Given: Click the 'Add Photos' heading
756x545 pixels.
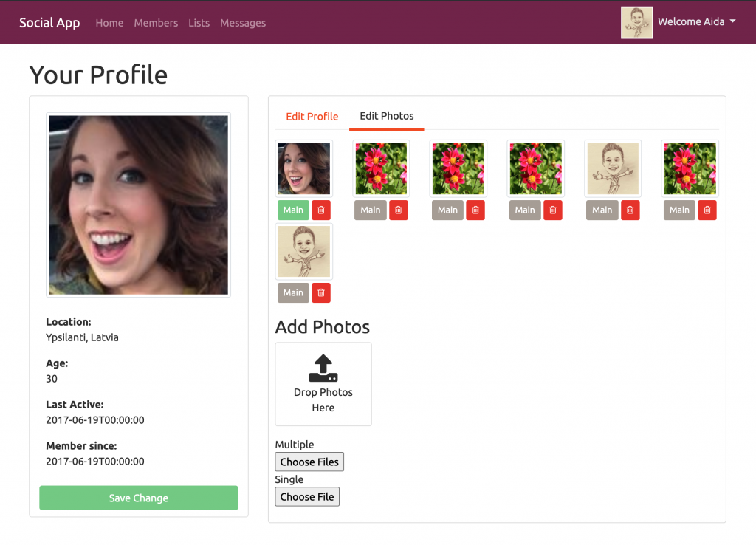Looking at the screenshot, I should pyautogui.click(x=323, y=327).
